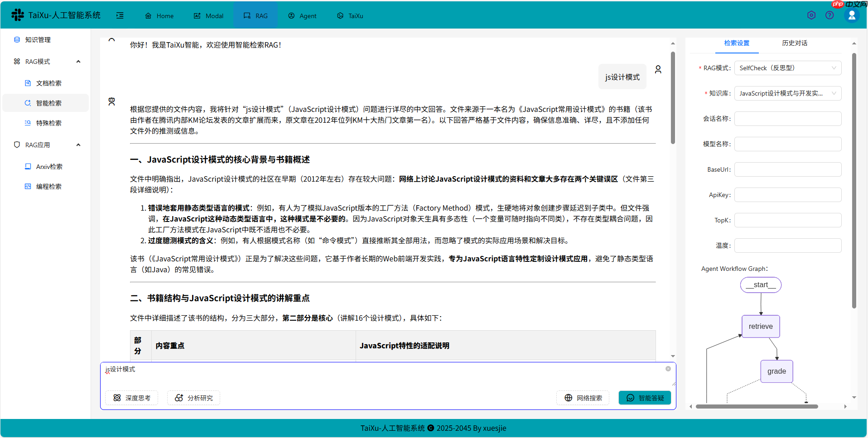Select the Modal section icon

click(x=197, y=15)
